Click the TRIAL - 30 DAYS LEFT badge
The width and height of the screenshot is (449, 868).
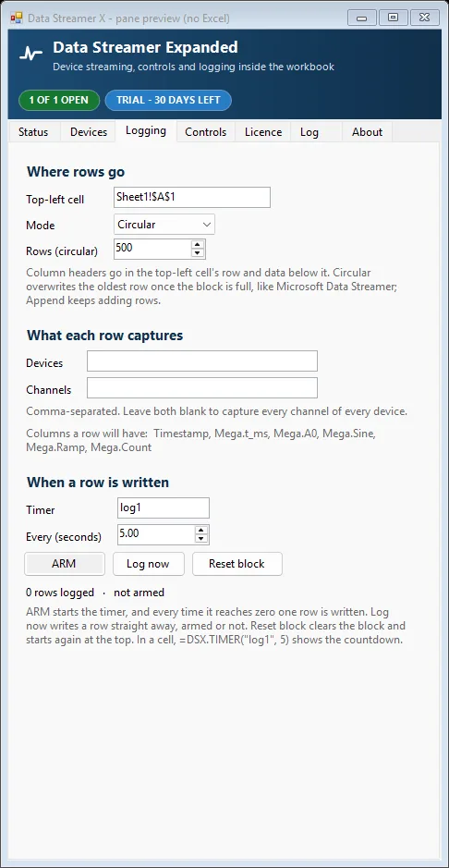(168, 100)
